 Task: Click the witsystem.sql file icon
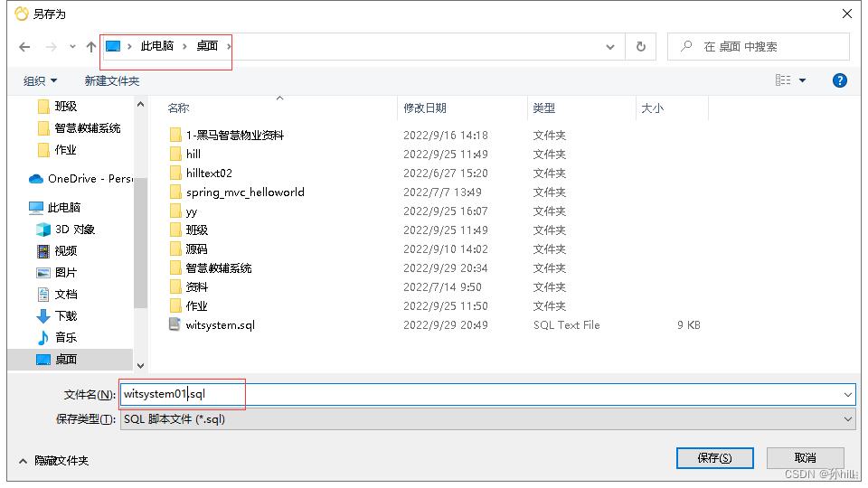point(175,324)
